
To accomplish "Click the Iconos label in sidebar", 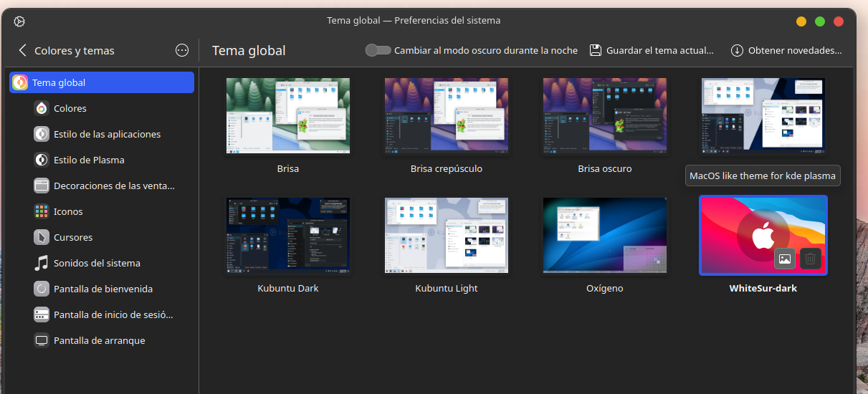I will point(68,211).
